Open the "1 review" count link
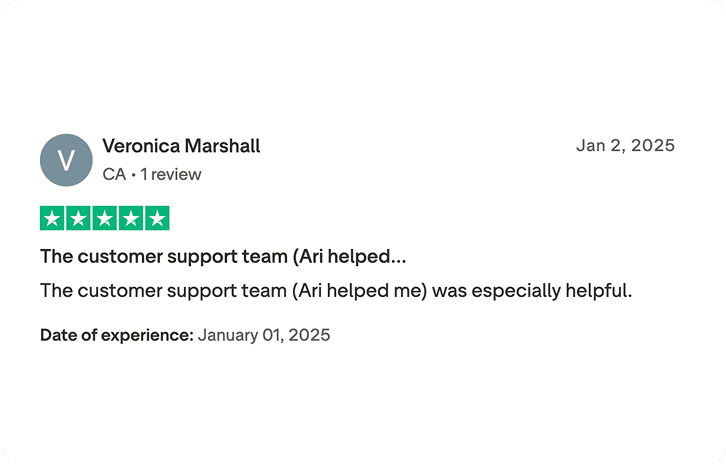 coord(171,174)
